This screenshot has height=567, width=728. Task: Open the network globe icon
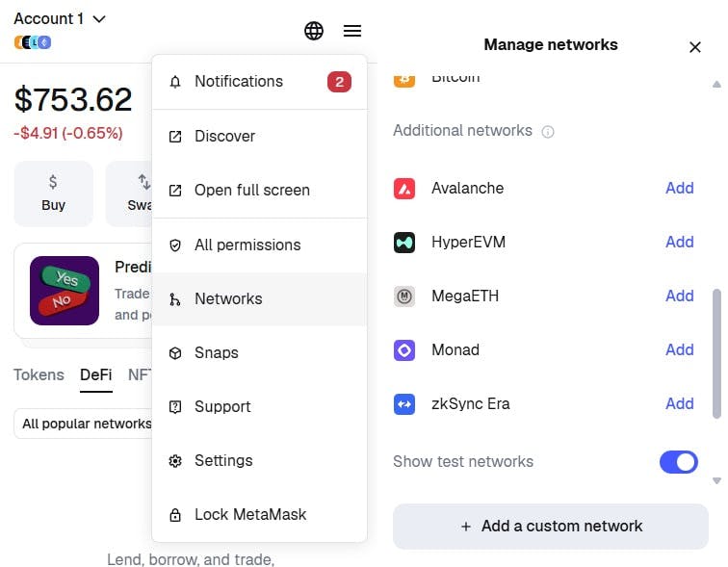tap(313, 31)
